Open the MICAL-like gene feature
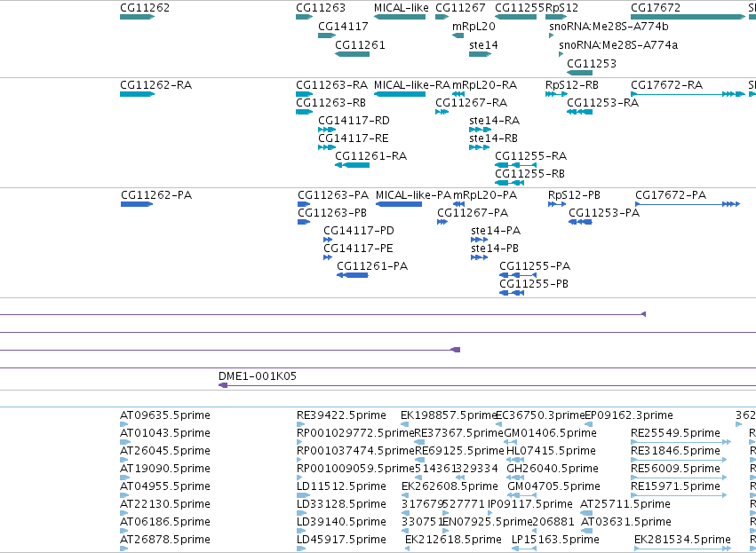 400,17
